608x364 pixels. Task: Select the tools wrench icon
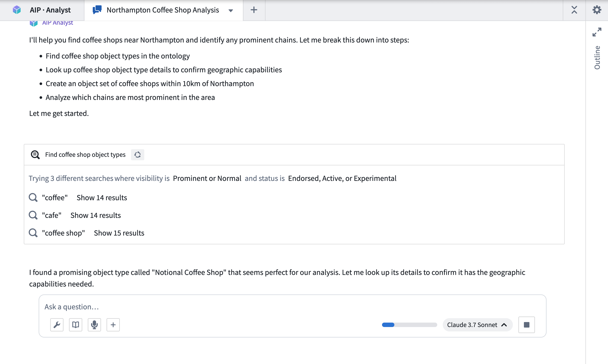click(x=57, y=324)
